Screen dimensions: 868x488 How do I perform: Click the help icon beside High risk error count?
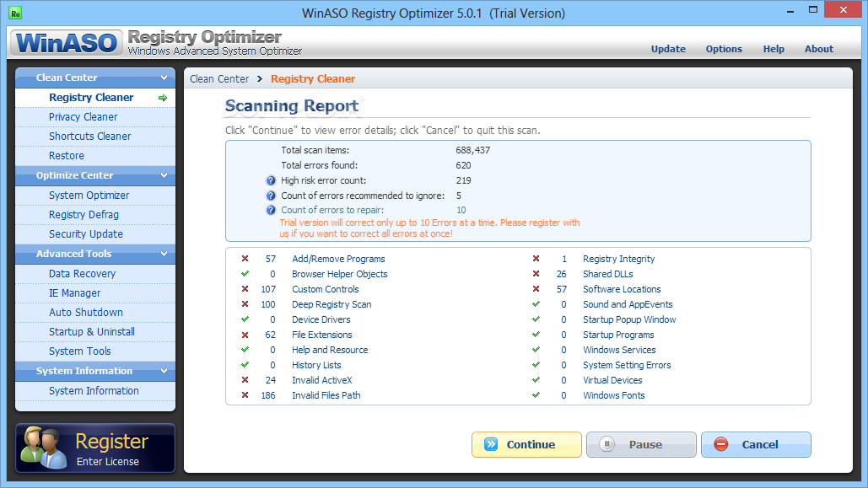click(x=271, y=180)
